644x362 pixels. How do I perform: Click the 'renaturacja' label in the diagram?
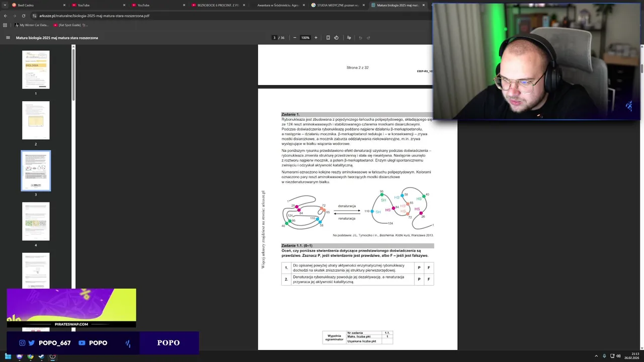pyautogui.click(x=347, y=218)
